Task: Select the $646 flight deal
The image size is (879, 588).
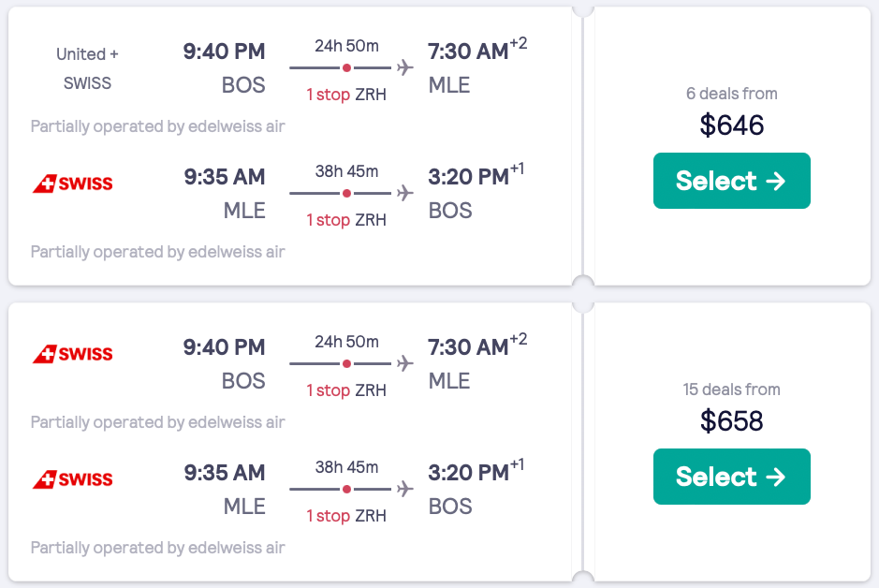Action: (731, 181)
